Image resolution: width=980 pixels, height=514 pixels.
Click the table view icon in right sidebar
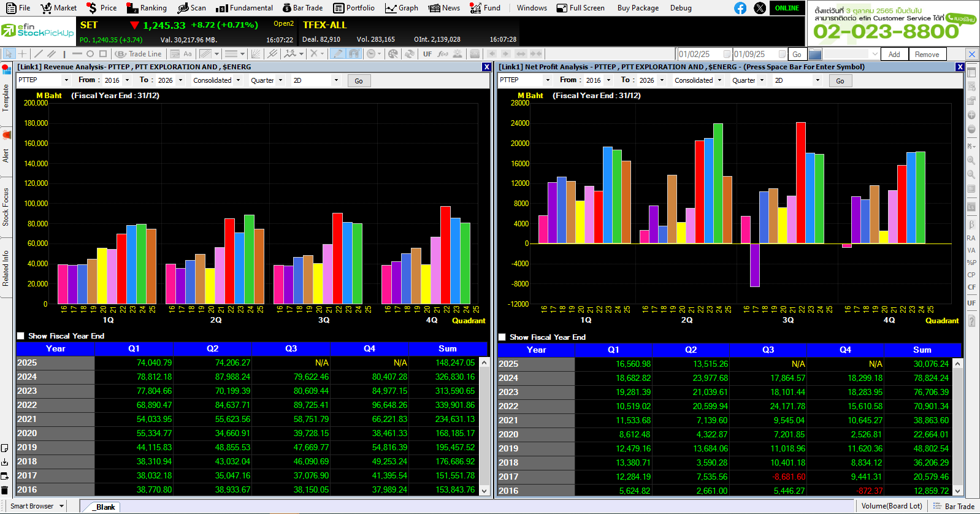[971, 73]
